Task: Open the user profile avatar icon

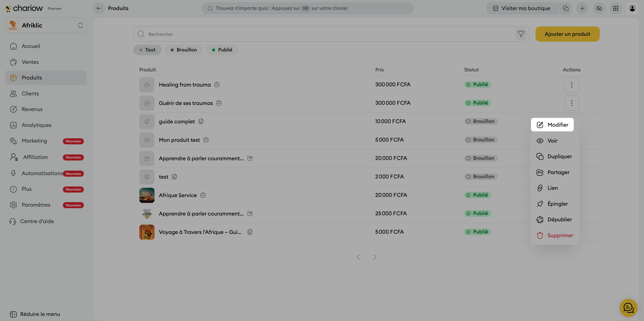Action: pyautogui.click(x=632, y=8)
